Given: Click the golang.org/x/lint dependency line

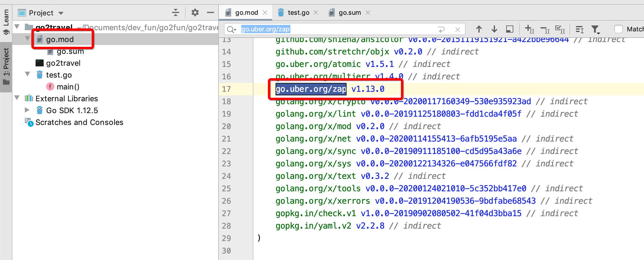Looking at the screenshot, I should (427, 114).
